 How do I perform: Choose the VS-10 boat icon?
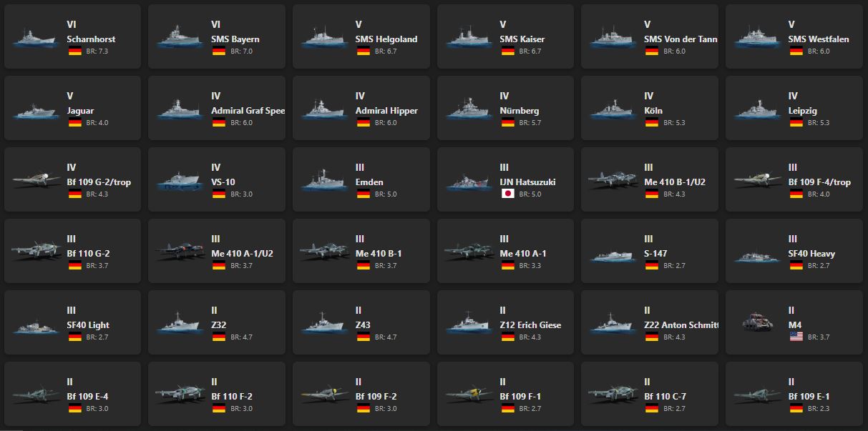[178, 181]
